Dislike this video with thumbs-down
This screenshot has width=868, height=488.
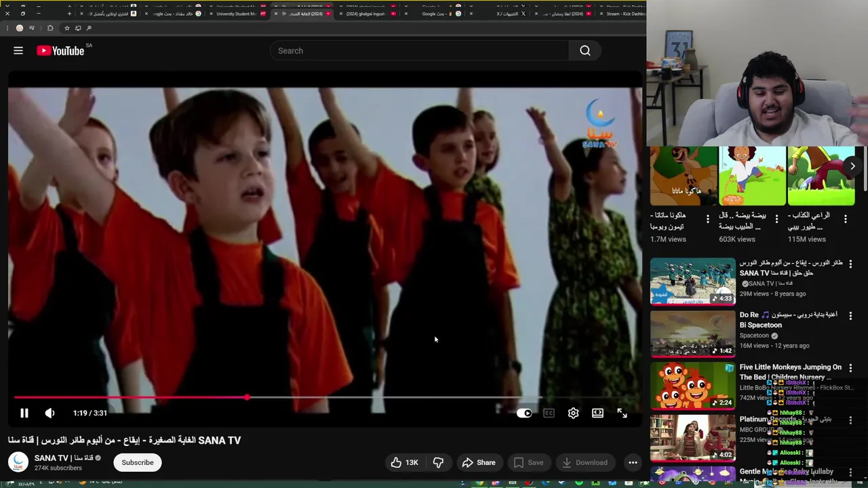[438, 462]
